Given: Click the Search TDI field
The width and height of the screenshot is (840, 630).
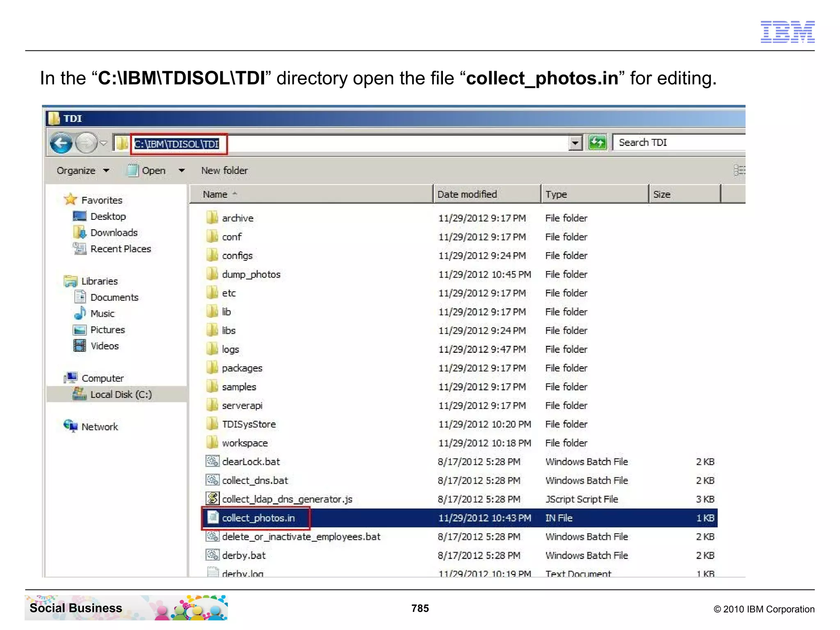Looking at the screenshot, I should pyautogui.click(x=679, y=142).
